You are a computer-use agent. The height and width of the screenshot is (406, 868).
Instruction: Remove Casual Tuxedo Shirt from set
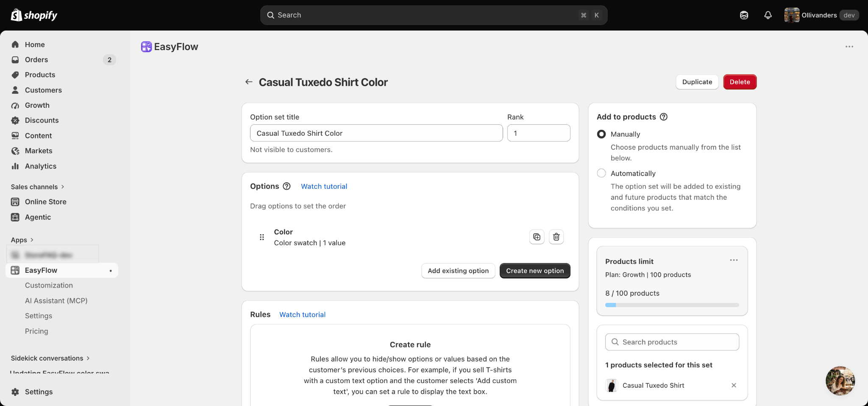pos(734,385)
